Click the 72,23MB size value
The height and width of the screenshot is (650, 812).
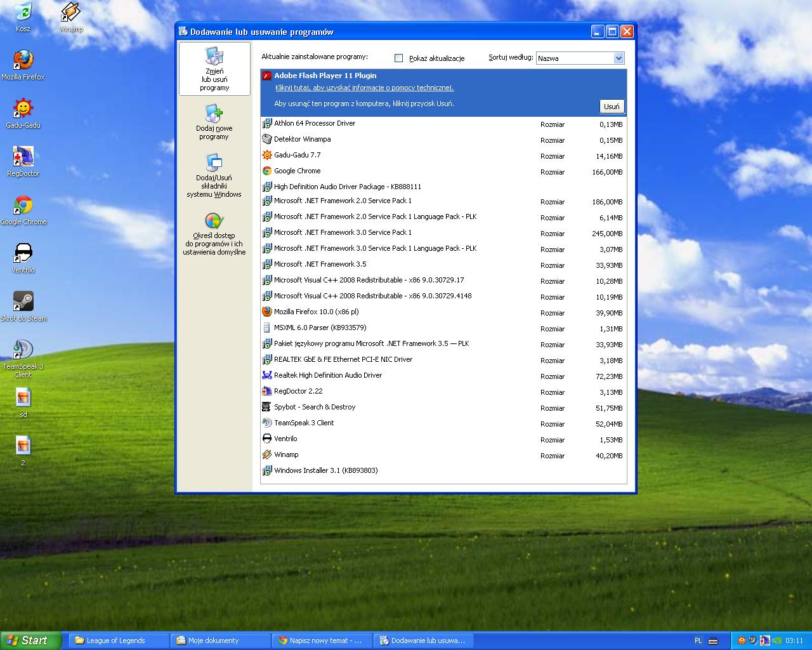[609, 376]
